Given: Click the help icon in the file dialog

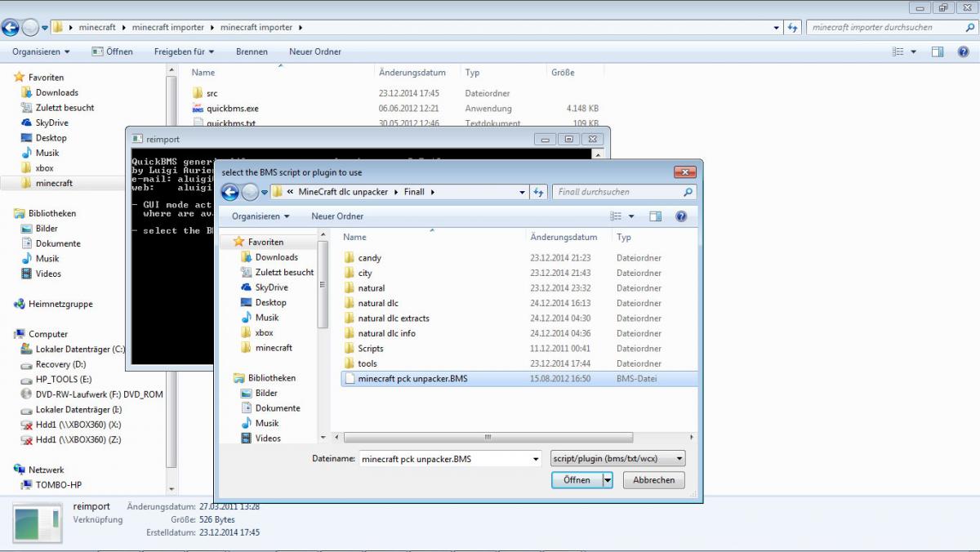Looking at the screenshot, I should (x=681, y=216).
